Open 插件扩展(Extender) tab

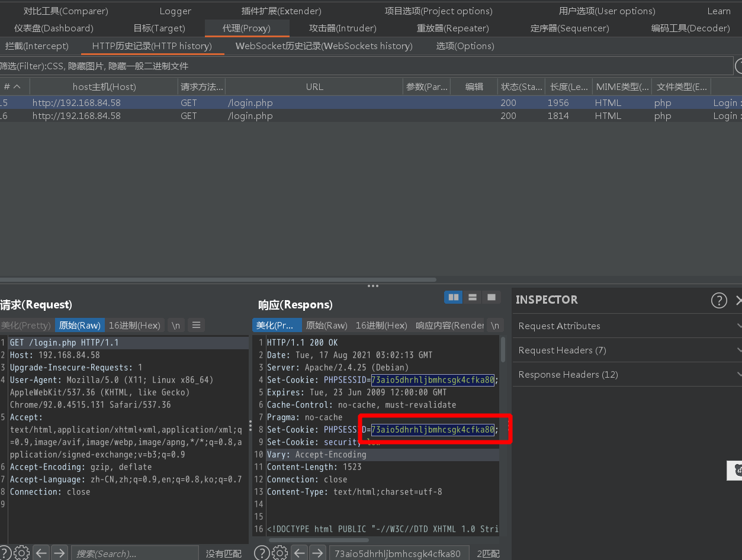[281, 11]
